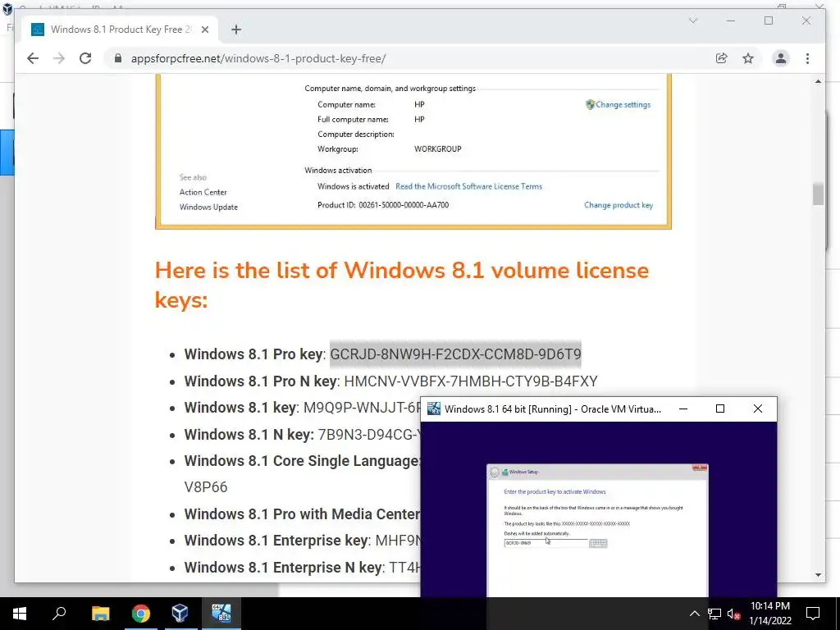Click the scrollbar up arrow in Chrome
This screenshot has height=630, width=840.
(x=818, y=81)
